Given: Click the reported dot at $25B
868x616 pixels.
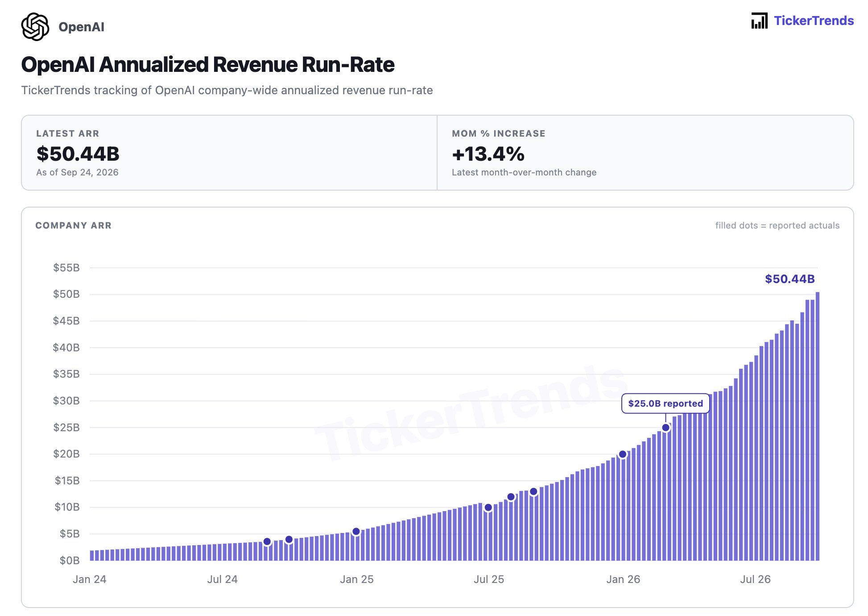Looking at the screenshot, I should (x=665, y=428).
